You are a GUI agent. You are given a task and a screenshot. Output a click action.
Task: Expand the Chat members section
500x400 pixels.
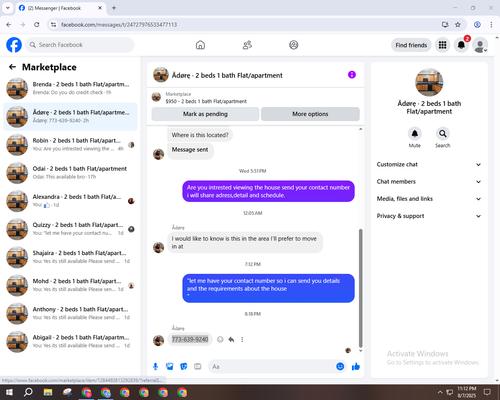point(429,182)
